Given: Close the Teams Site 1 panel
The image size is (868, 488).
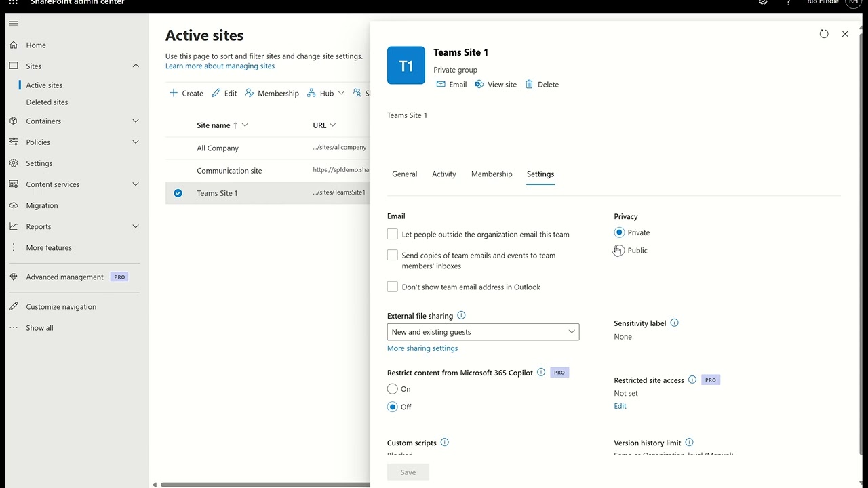Looking at the screenshot, I should click(x=845, y=34).
